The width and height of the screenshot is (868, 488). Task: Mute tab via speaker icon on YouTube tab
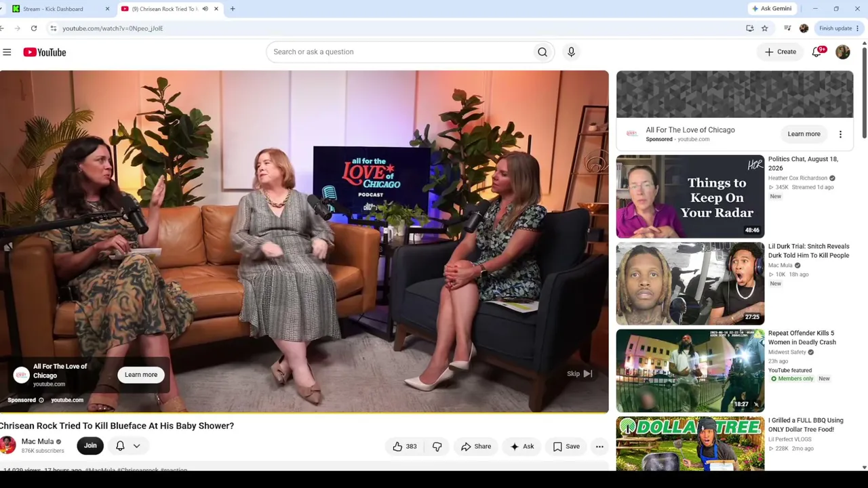click(x=205, y=9)
